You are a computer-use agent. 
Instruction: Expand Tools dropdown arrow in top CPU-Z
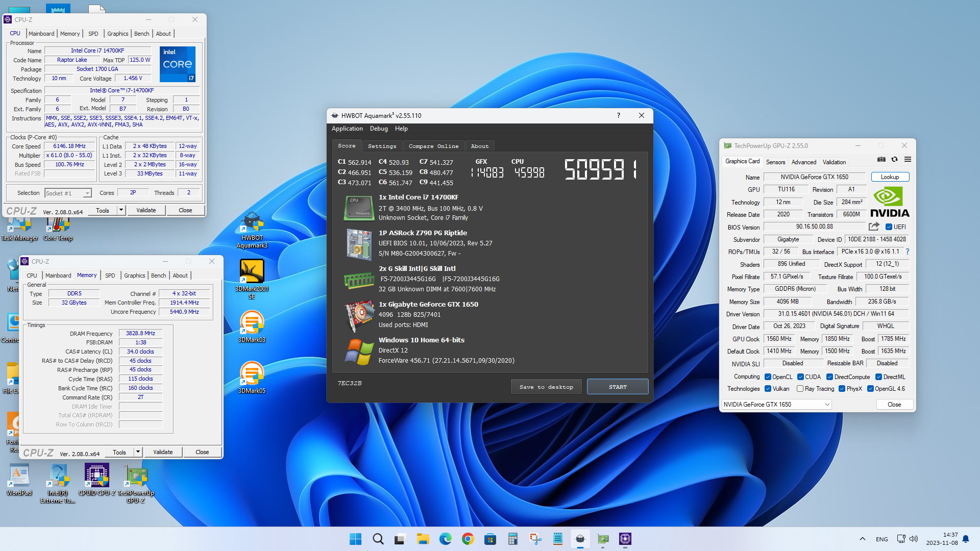[x=121, y=210]
